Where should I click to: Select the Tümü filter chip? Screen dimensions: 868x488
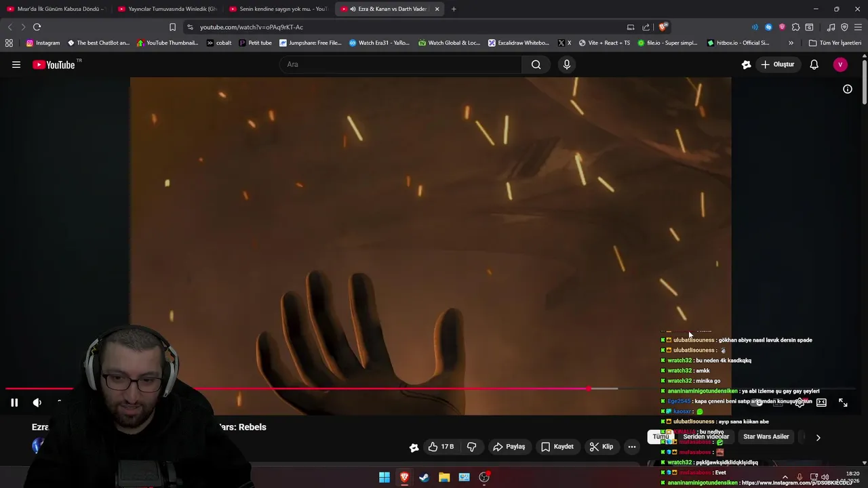pyautogui.click(x=660, y=436)
